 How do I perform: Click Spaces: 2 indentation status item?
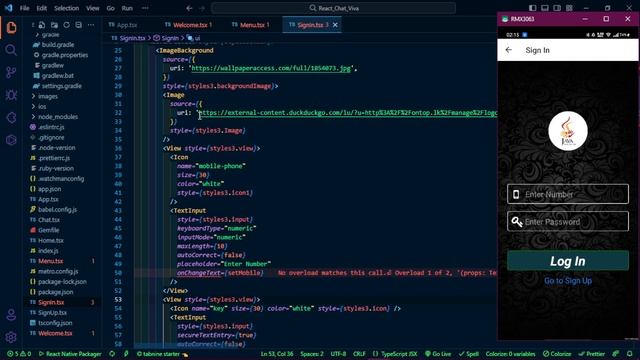(x=312, y=354)
